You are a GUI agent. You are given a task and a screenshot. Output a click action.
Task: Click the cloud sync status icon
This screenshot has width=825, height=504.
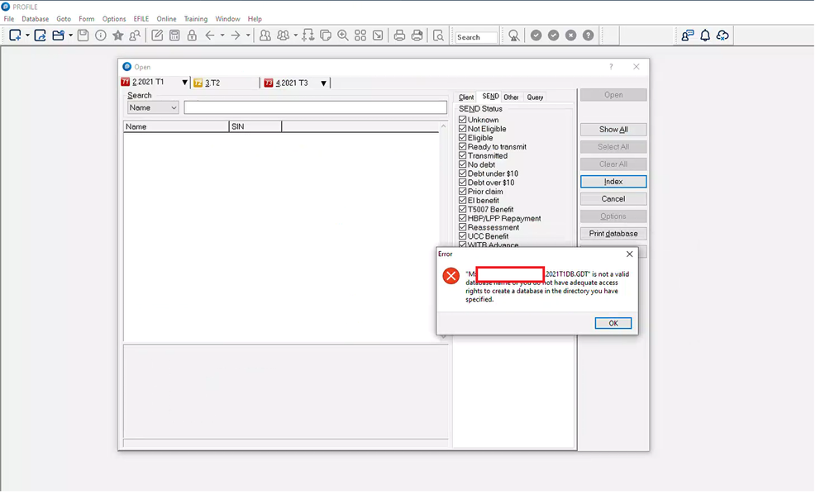(722, 36)
